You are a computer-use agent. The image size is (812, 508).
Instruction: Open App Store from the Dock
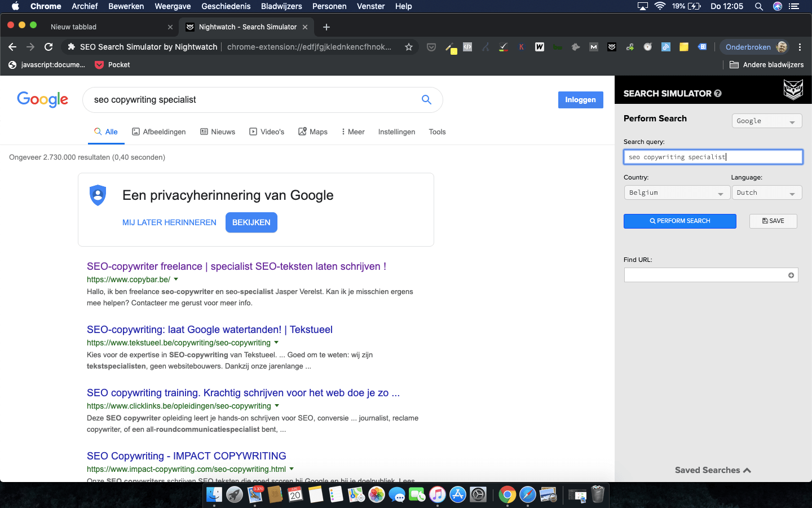(x=458, y=495)
